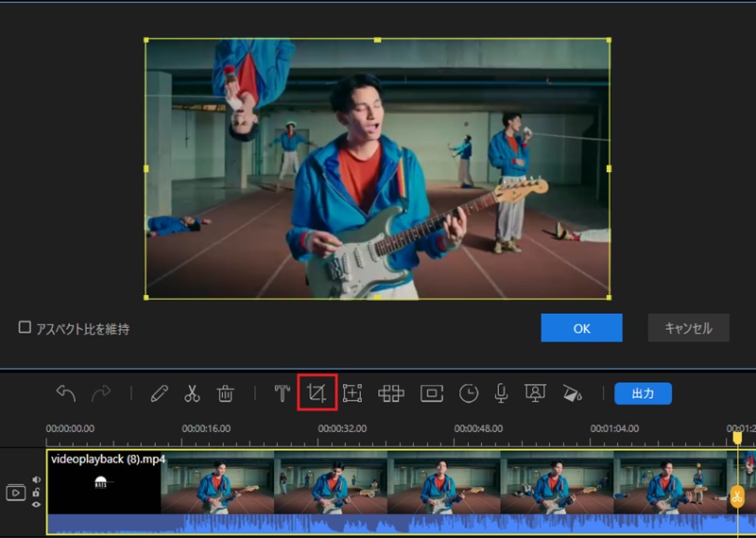The width and height of the screenshot is (756, 538).
Task: Click the top-left crop corner handle
Action: (146, 40)
